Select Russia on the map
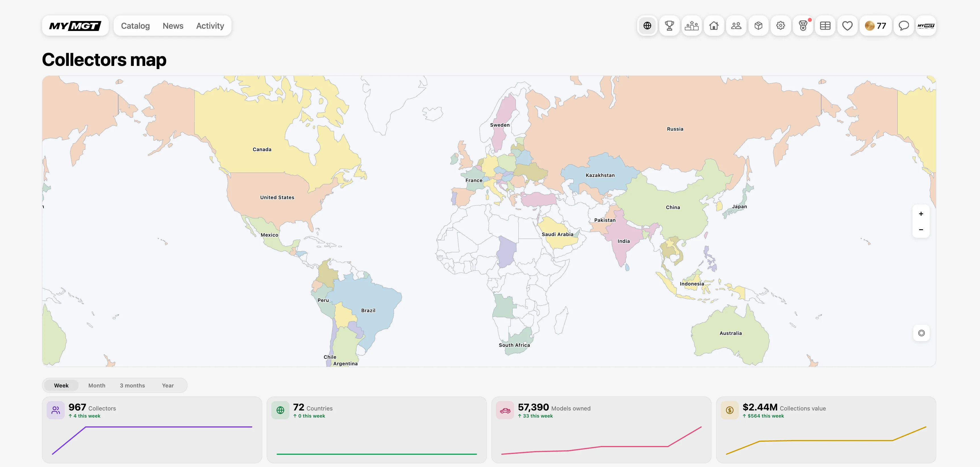 [x=675, y=129]
